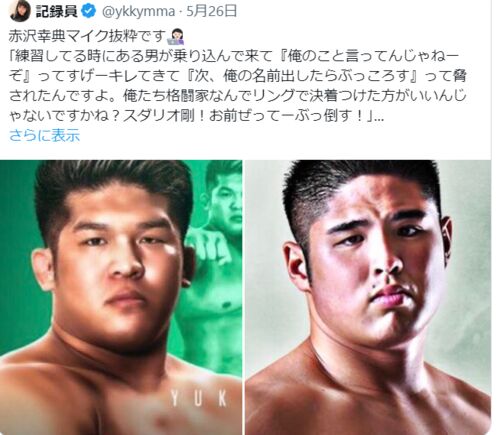The width and height of the screenshot is (500, 435).
Task: Open the 5月26日 timestamp link
Action: click(x=211, y=12)
